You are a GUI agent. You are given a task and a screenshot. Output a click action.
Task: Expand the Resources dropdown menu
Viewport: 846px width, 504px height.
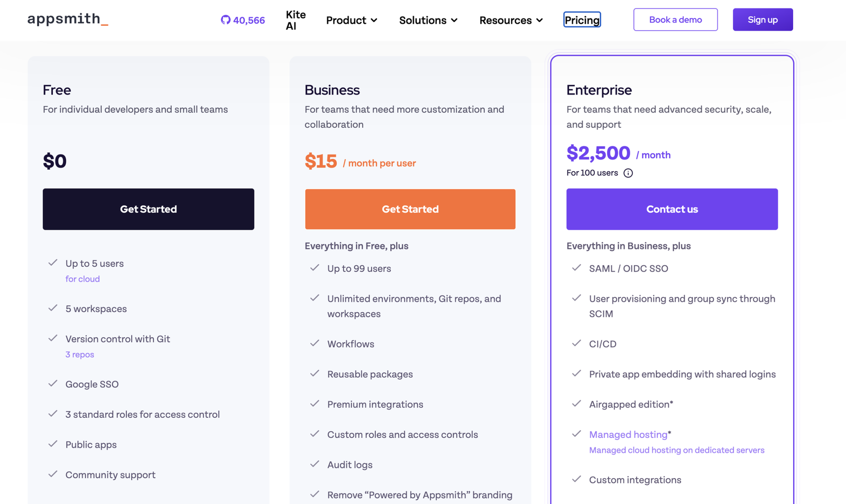[x=511, y=20]
